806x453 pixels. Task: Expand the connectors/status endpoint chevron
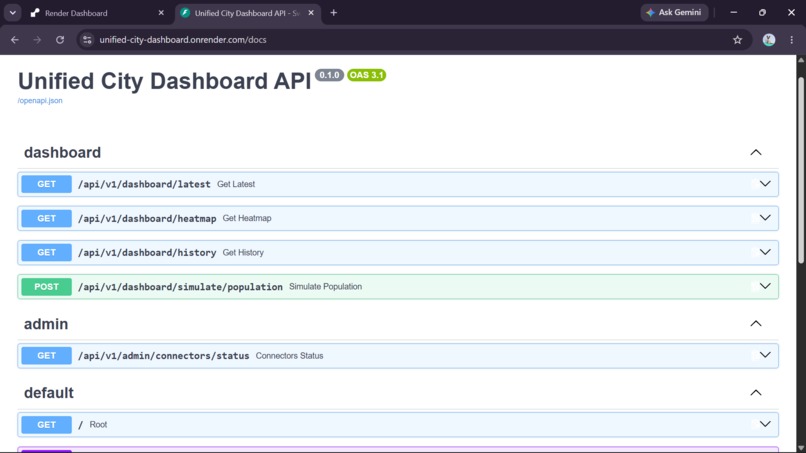[x=765, y=355]
